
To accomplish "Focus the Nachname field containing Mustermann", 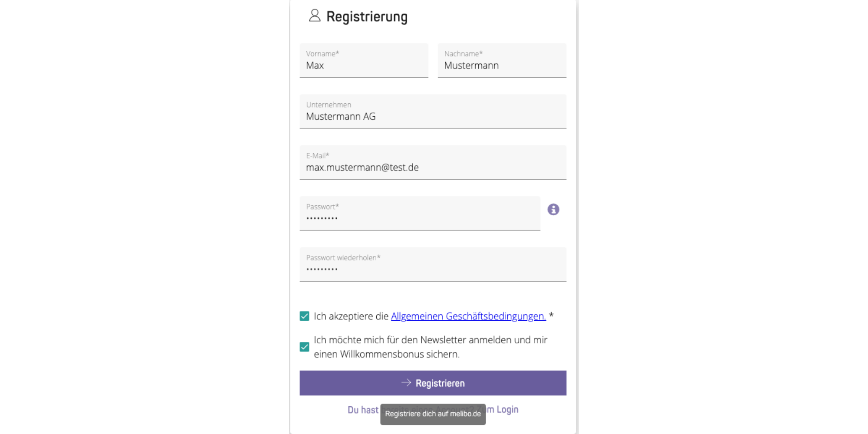I will coord(502,60).
